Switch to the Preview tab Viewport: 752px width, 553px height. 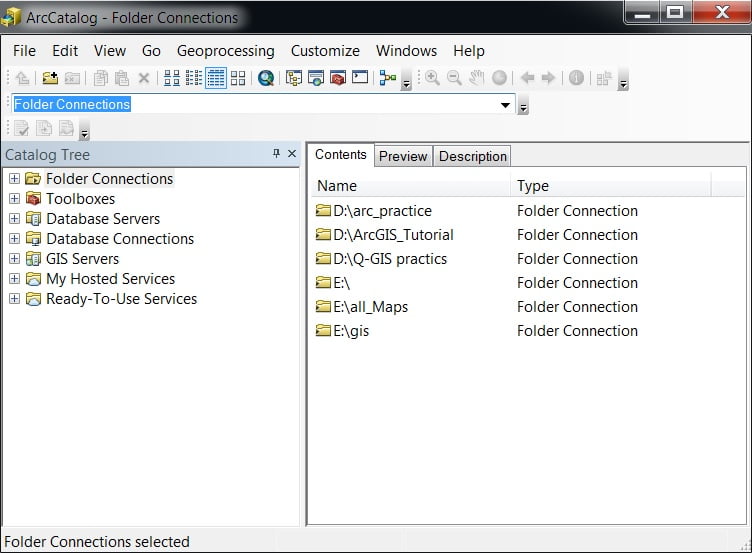pyautogui.click(x=403, y=156)
